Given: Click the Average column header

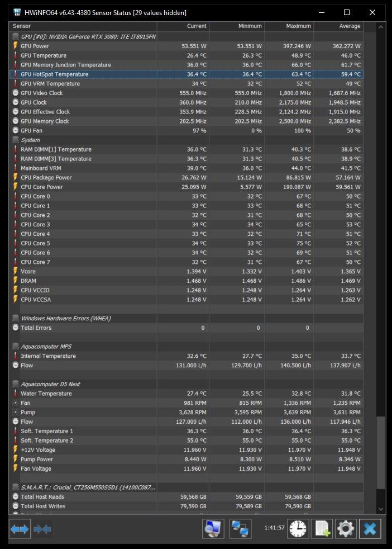Looking at the screenshot, I should (338, 26).
